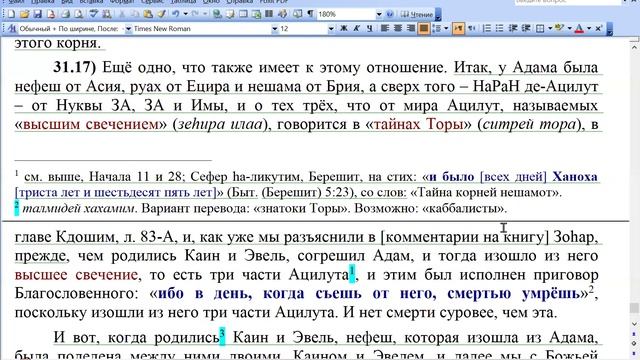The height and width of the screenshot is (360, 640).
Task: Toggle bold formatting (Ж)
Action: [344, 29]
